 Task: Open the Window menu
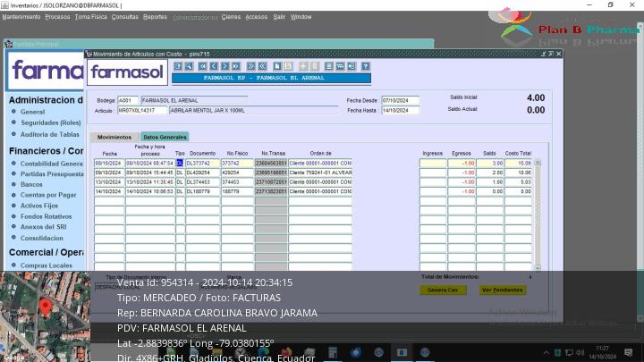[x=301, y=17]
